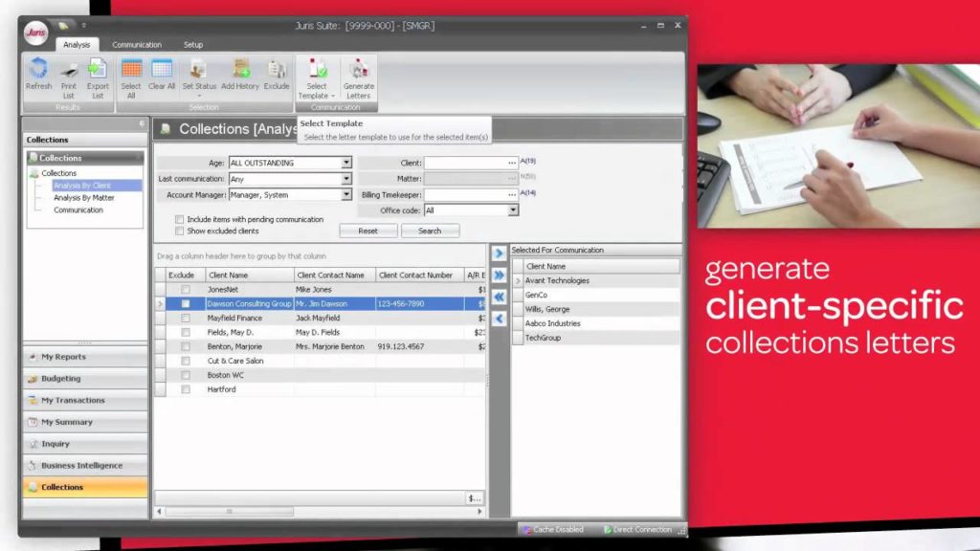Click the Generate Letters icon
The width and height of the screenshot is (980, 551).
[x=359, y=70]
